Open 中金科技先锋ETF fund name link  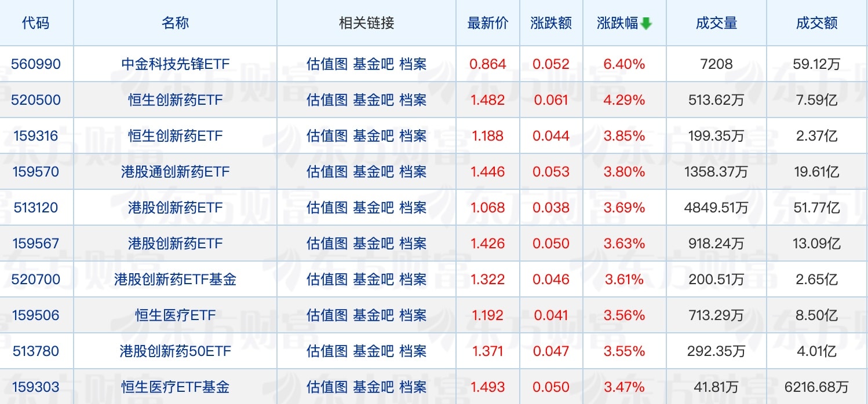(175, 64)
